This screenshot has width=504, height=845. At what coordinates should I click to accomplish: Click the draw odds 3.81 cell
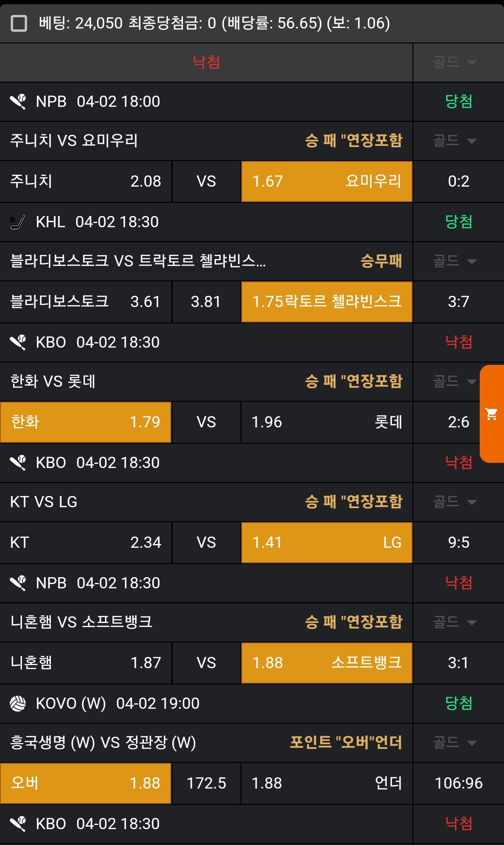tap(206, 302)
